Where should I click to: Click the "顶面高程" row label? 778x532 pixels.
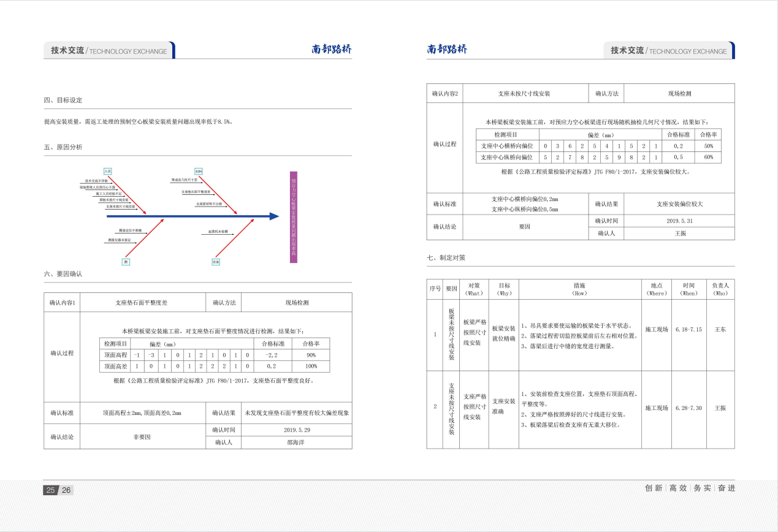(116, 355)
